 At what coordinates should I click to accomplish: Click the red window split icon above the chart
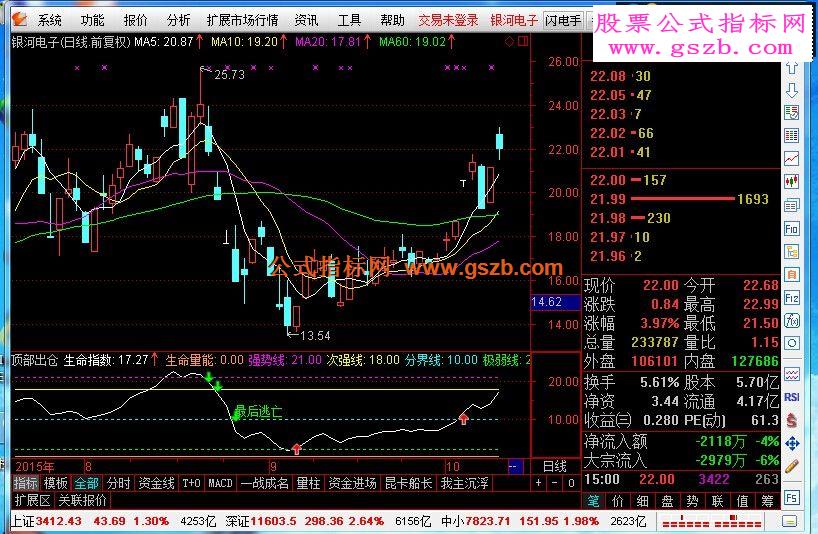click(523, 41)
